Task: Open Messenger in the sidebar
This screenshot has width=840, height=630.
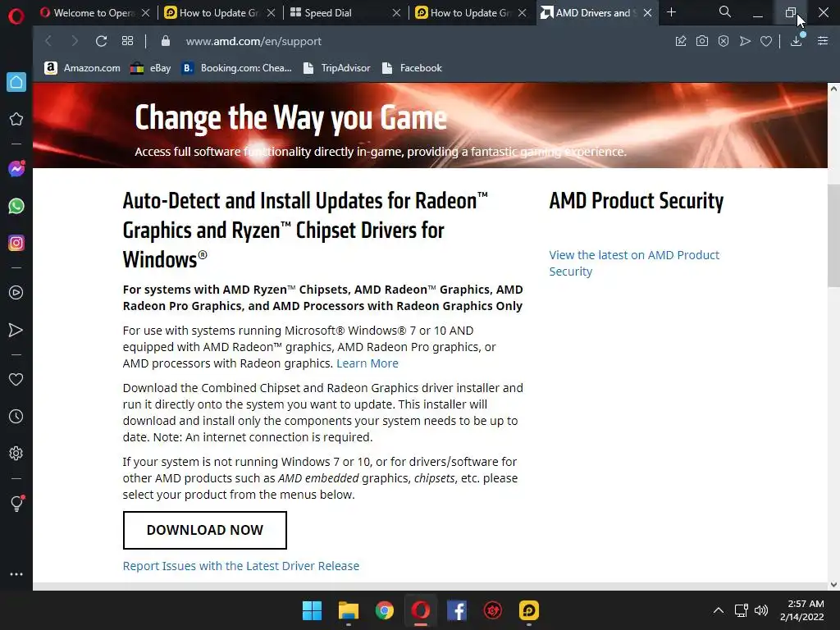Action: (x=16, y=169)
